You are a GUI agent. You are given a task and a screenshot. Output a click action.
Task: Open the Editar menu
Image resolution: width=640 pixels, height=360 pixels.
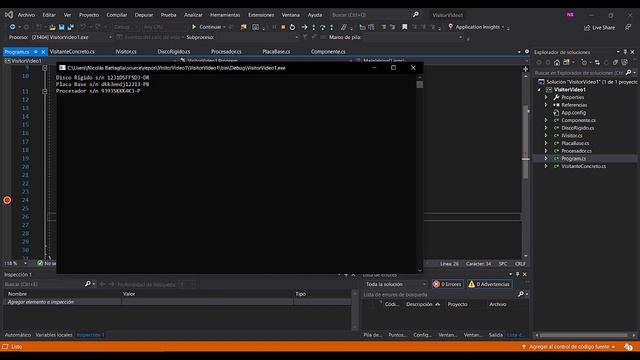[49, 15]
